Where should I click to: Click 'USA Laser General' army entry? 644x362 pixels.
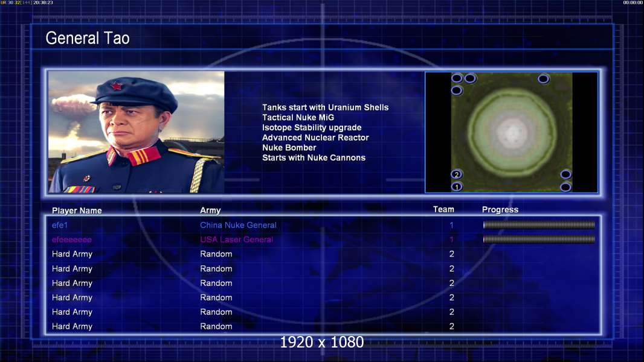(x=237, y=240)
